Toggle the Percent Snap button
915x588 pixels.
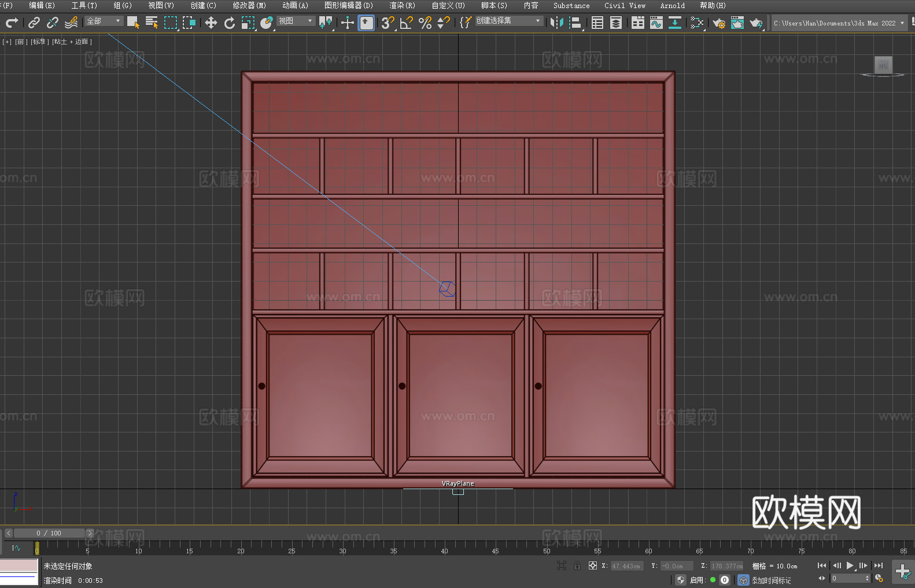(425, 23)
